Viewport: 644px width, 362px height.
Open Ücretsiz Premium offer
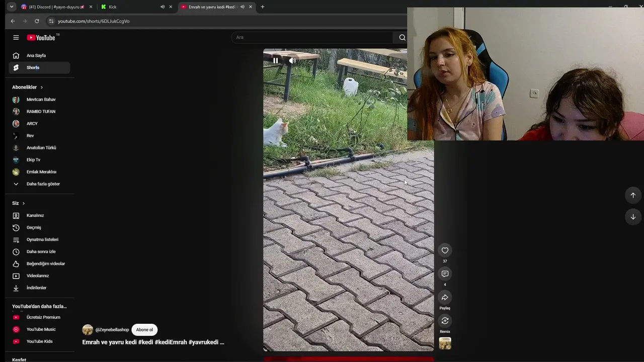click(x=40, y=317)
